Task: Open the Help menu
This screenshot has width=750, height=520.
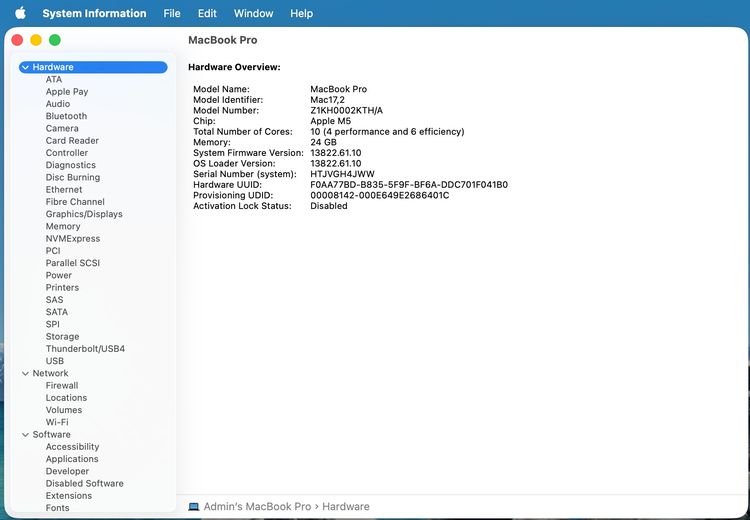Action: [x=301, y=13]
